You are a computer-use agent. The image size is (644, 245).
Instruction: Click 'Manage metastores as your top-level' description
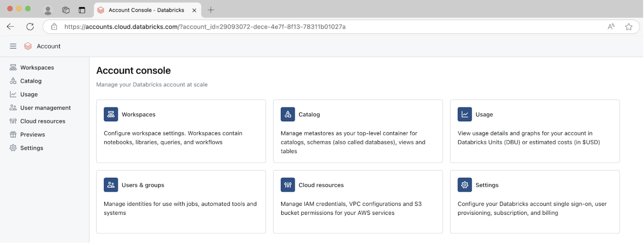coord(353,142)
